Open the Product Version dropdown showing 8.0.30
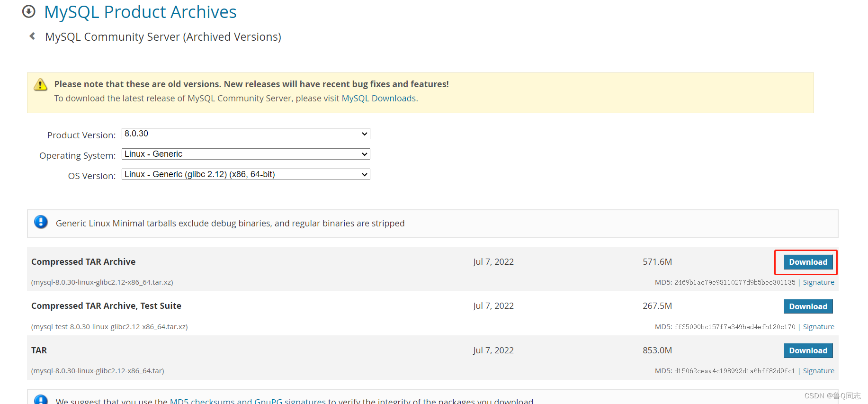This screenshot has width=868, height=404. (x=246, y=134)
